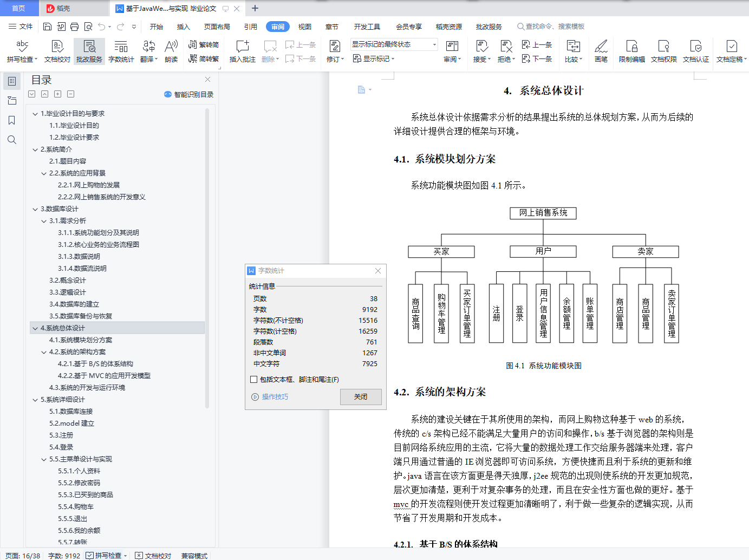Jump to 4.1.系统模块划分方案 in outline

point(81,340)
